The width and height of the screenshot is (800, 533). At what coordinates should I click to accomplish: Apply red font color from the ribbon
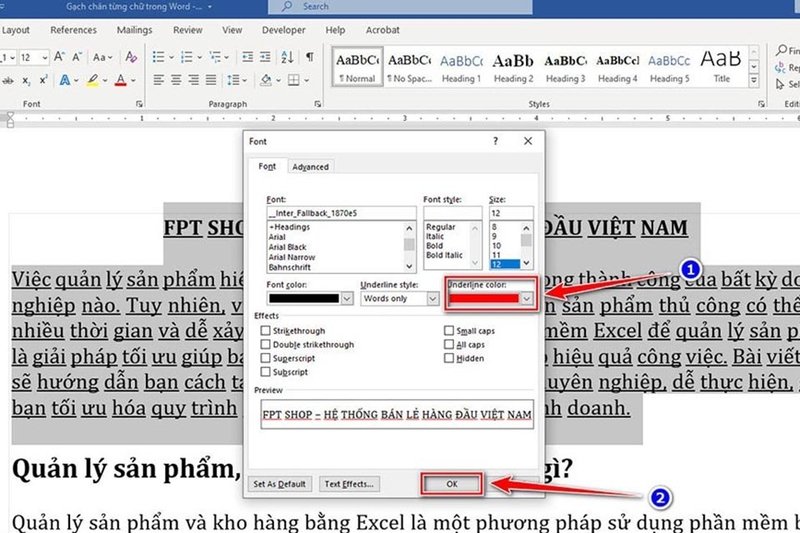120,80
